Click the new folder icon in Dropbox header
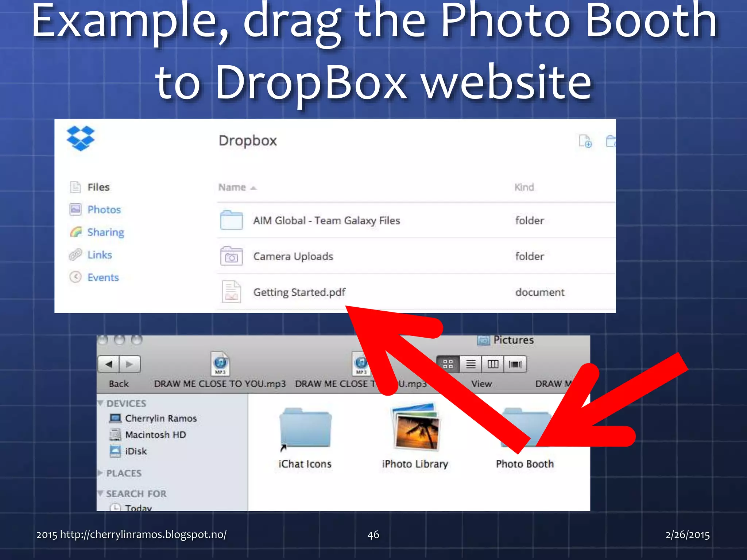The height and width of the screenshot is (560, 747). tap(611, 141)
